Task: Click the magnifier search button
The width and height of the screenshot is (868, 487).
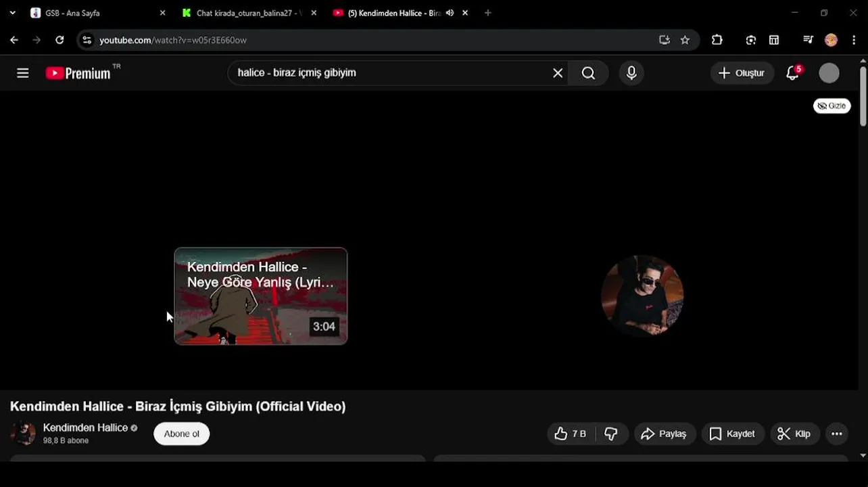Action: 588,73
